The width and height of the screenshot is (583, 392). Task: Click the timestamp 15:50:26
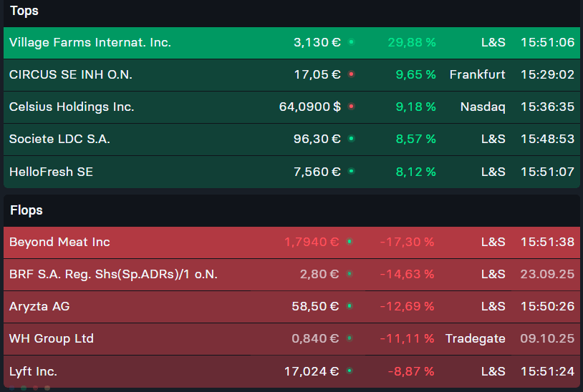click(x=547, y=307)
